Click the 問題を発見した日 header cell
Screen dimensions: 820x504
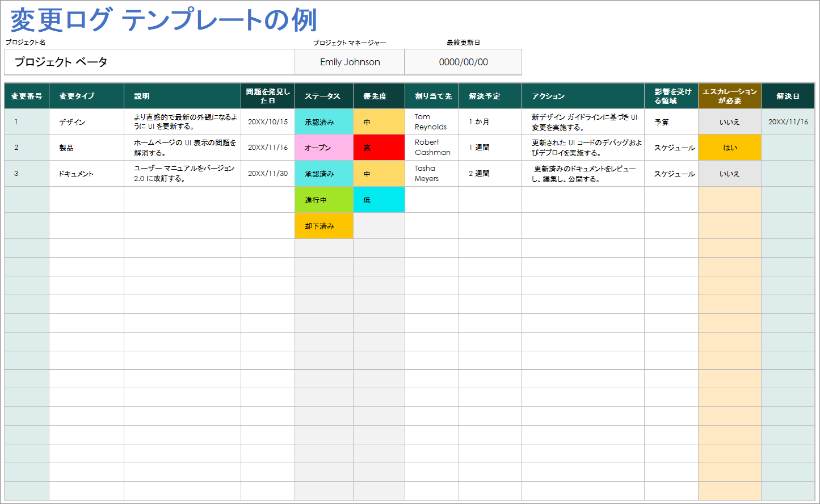[x=268, y=96]
